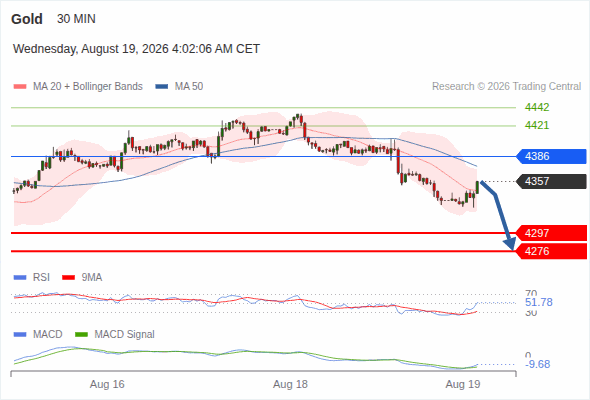Click the 4442 resistance level label
Image resolution: width=590 pixels, height=400 pixels.
click(x=537, y=107)
